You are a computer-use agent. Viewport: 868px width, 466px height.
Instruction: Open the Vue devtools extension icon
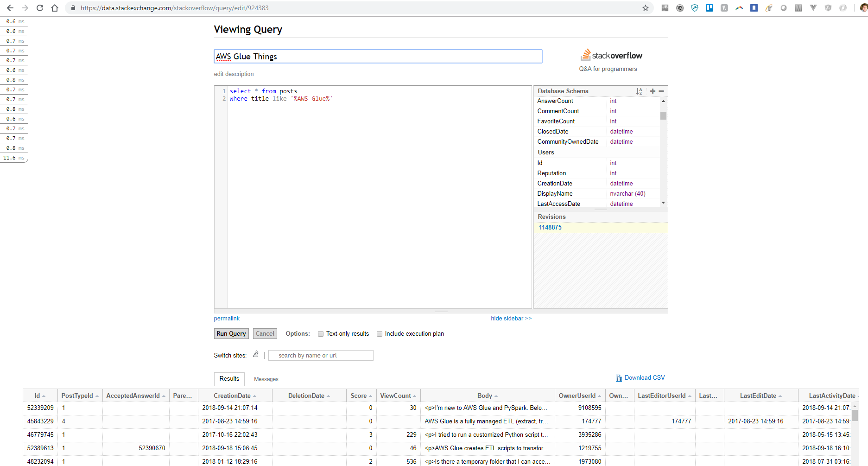click(813, 8)
